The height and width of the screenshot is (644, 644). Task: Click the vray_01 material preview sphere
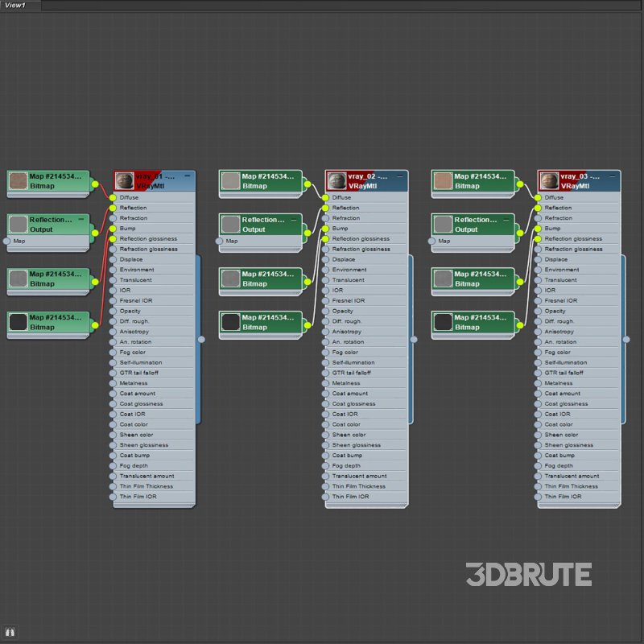(124, 181)
